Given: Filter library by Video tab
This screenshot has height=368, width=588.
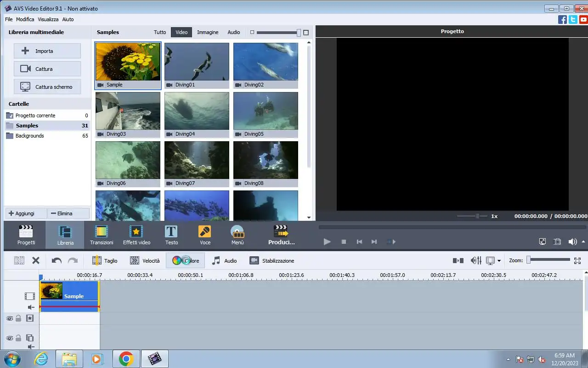Looking at the screenshot, I should (x=181, y=32).
